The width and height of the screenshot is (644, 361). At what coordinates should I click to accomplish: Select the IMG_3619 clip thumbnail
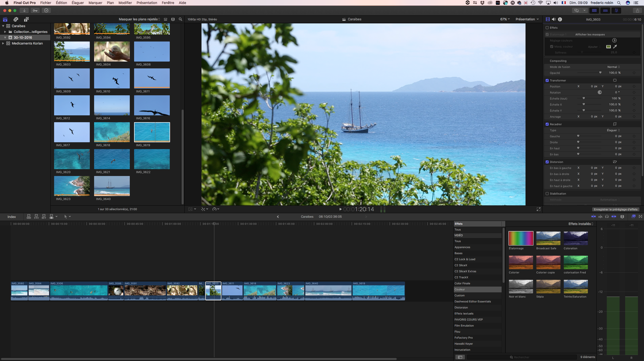click(x=152, y=132)
